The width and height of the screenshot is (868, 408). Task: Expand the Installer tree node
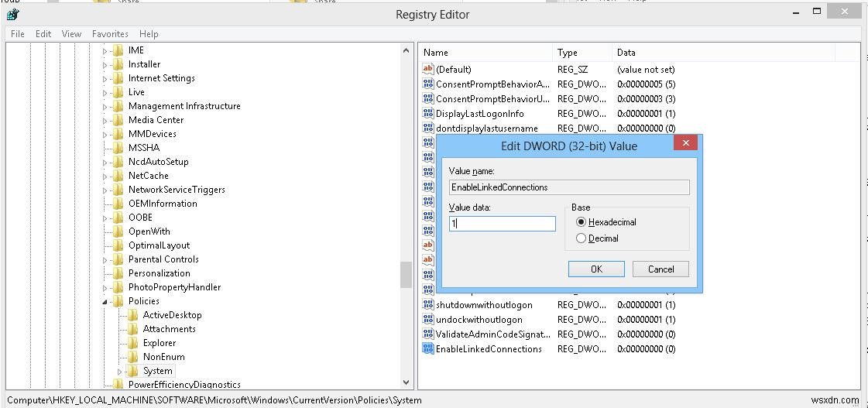[105, 65]
